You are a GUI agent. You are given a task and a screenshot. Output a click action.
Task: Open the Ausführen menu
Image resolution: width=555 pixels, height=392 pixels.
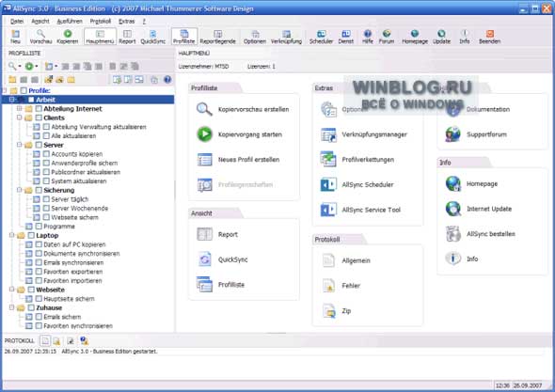(x=70, y=22)
